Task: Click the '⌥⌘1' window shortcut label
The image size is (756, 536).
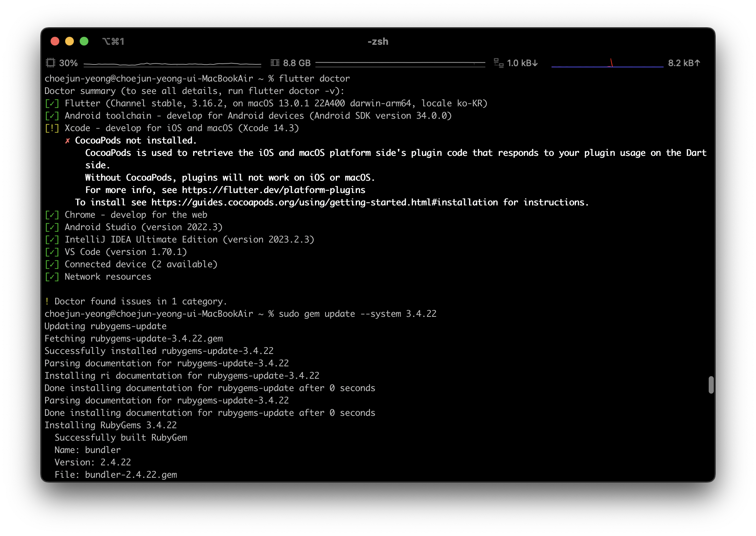Action: 113,42
